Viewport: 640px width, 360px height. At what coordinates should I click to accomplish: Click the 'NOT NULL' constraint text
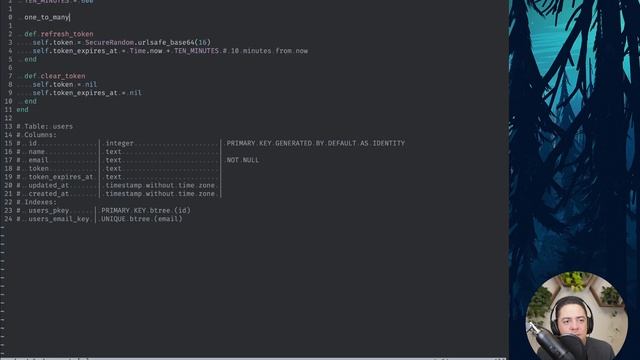tap(243, 160)
